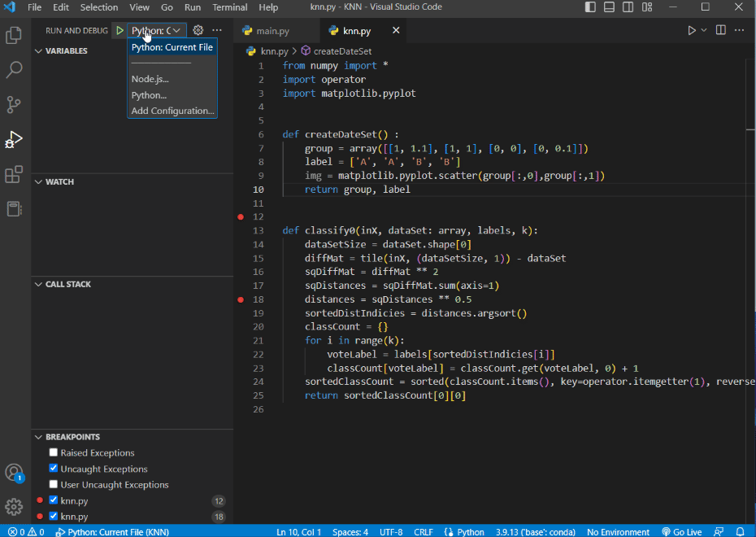The height and width of the screenshot is (537, 756).
Task: Check User Uncaught Exceptions
Action: [53, 483]
